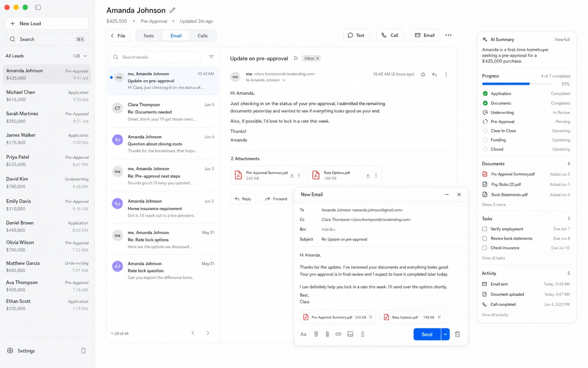Viewport: 588px width, 368px height.
Task: Click the Text message button
Action: pos(356,35)
